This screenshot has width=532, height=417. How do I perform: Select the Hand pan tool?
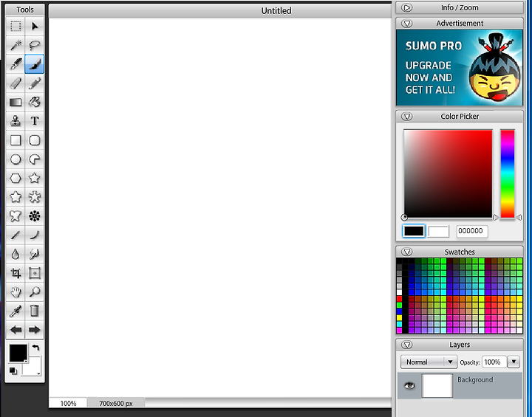(x=16, y=292)
